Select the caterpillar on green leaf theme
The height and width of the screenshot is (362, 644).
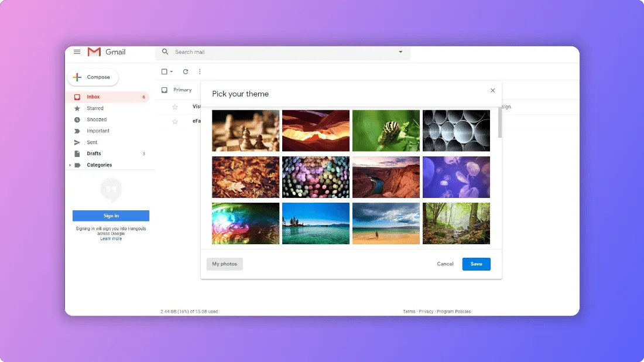386,131
